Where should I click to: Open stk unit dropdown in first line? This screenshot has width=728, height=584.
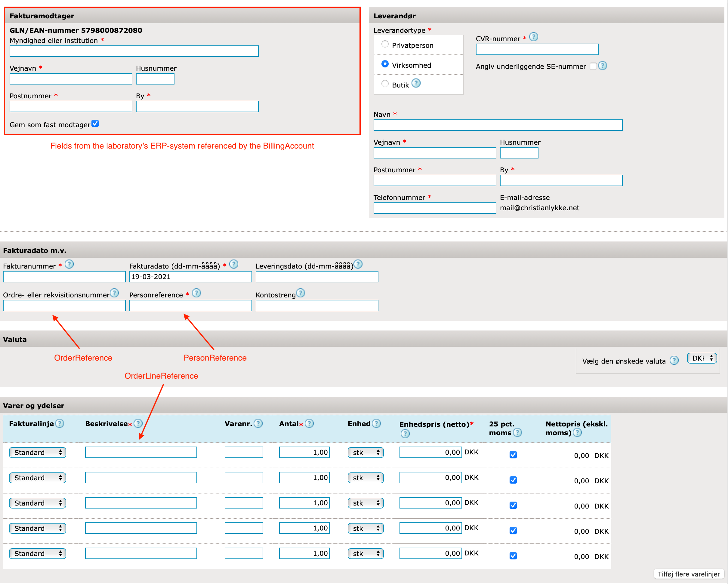click(x=366, y=453)
